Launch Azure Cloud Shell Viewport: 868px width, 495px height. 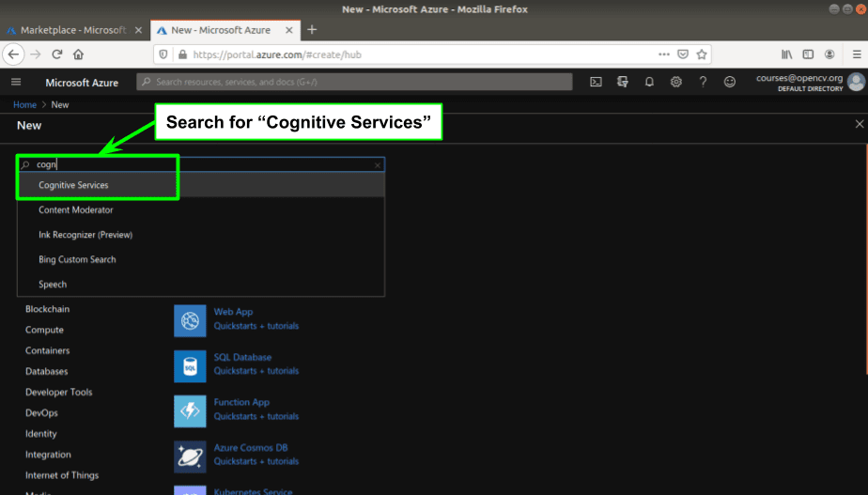[x=596, y=82]
